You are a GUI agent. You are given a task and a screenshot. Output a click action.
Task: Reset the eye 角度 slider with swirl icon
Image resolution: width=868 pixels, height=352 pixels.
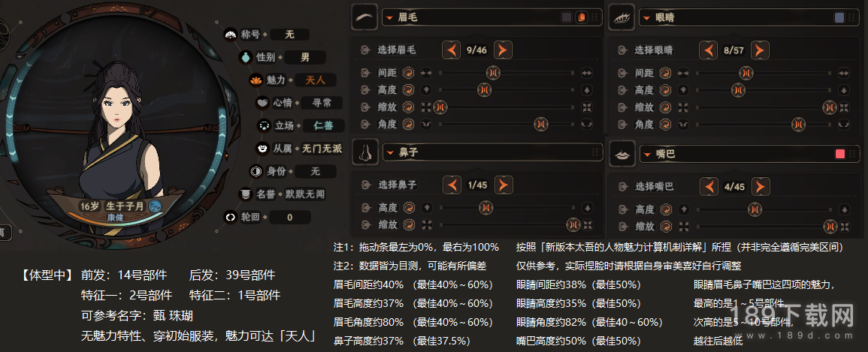coord(666,125)
